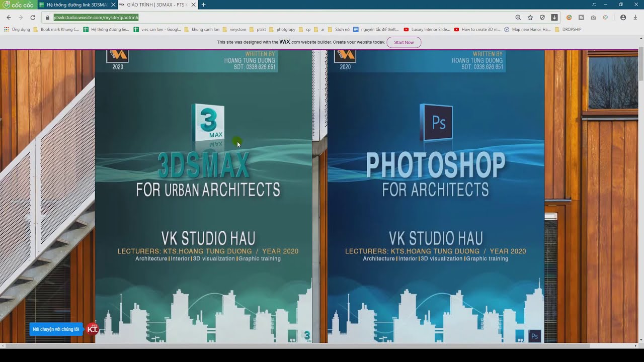Open ptskt bookmark folder

point(258,29)
